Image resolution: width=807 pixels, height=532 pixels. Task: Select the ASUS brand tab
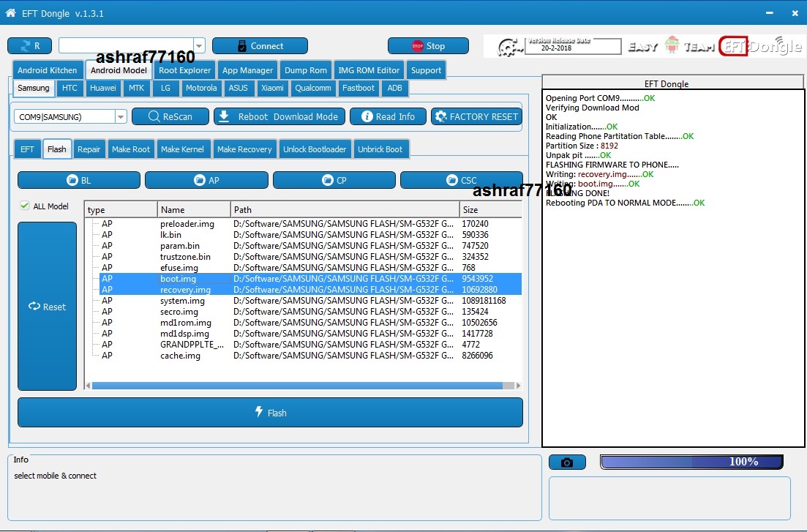coord(239,88)
